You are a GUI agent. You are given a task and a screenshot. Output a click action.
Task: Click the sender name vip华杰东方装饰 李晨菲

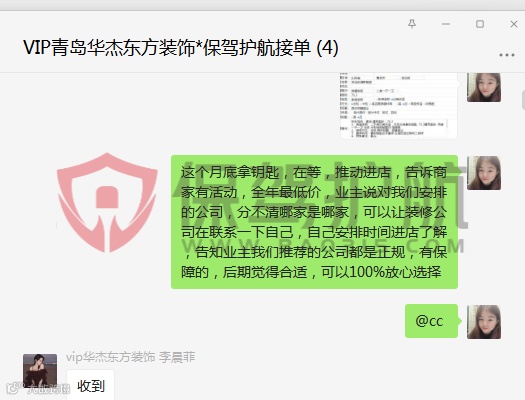pyautogui.click(x=131, y=357)
